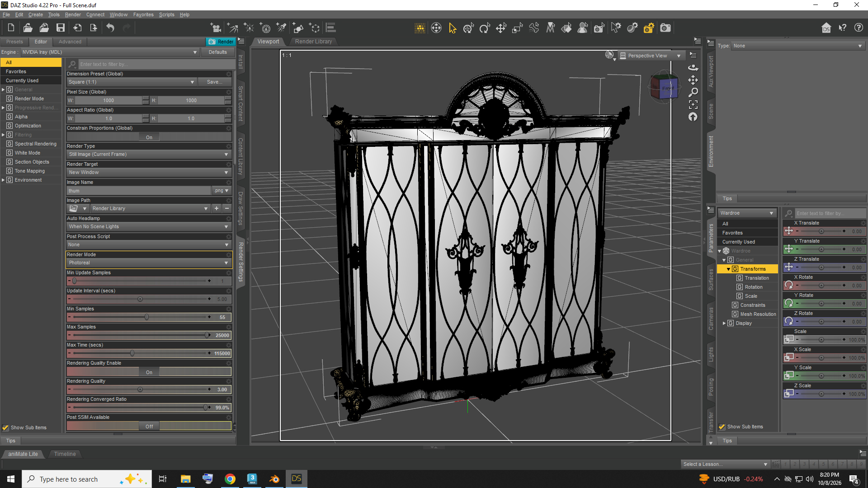
Task: Open the Render Target New Window dropdown
Action: 149,173
